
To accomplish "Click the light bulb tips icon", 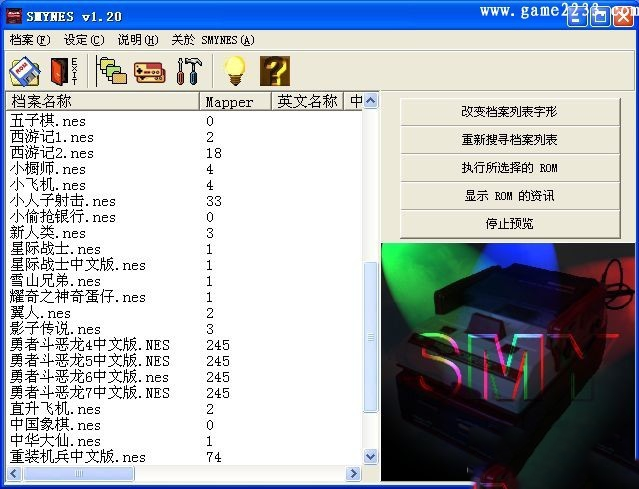I will [235, 71].
